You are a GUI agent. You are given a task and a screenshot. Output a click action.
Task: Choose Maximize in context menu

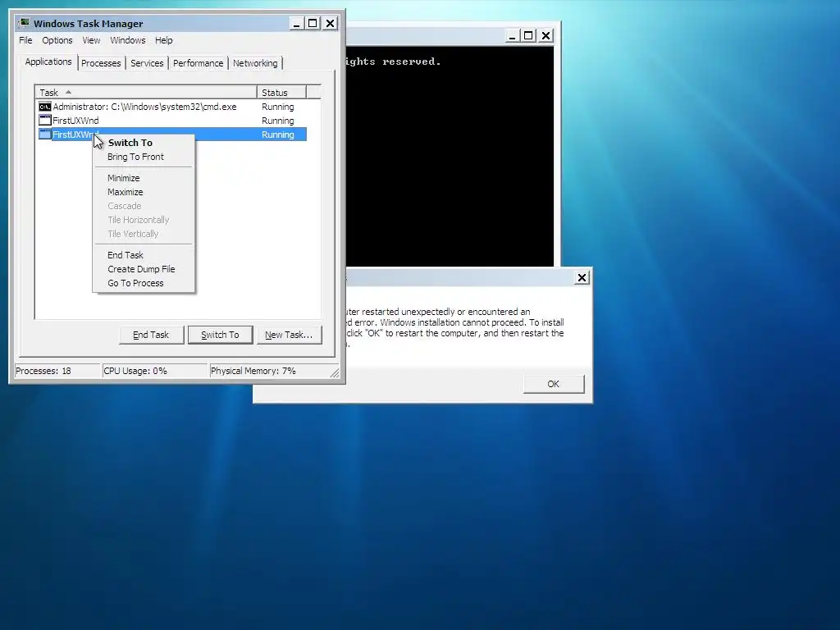(x=144, y=192)
